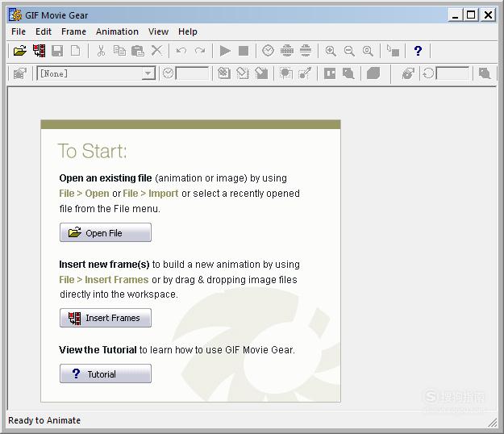Click the clock timing icon in top toolbar
Viewport: 504px width, 434px height.
coord(268,51)
